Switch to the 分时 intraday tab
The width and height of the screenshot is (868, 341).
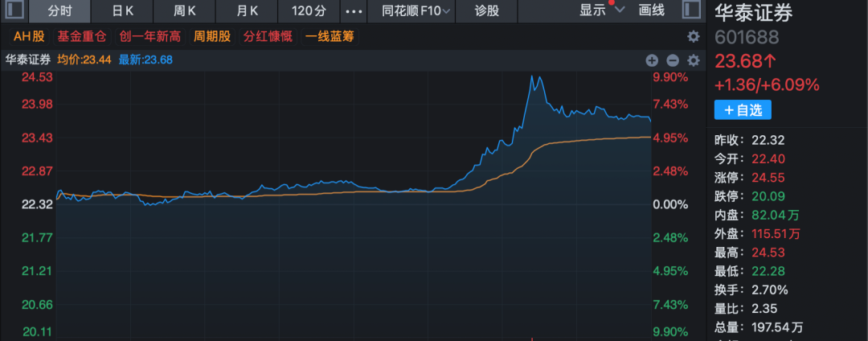coord(60,10)
